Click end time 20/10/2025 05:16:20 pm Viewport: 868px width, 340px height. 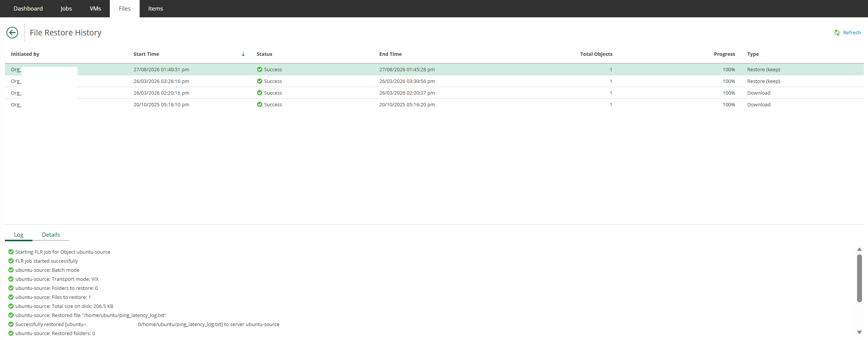tap(407, 104)
